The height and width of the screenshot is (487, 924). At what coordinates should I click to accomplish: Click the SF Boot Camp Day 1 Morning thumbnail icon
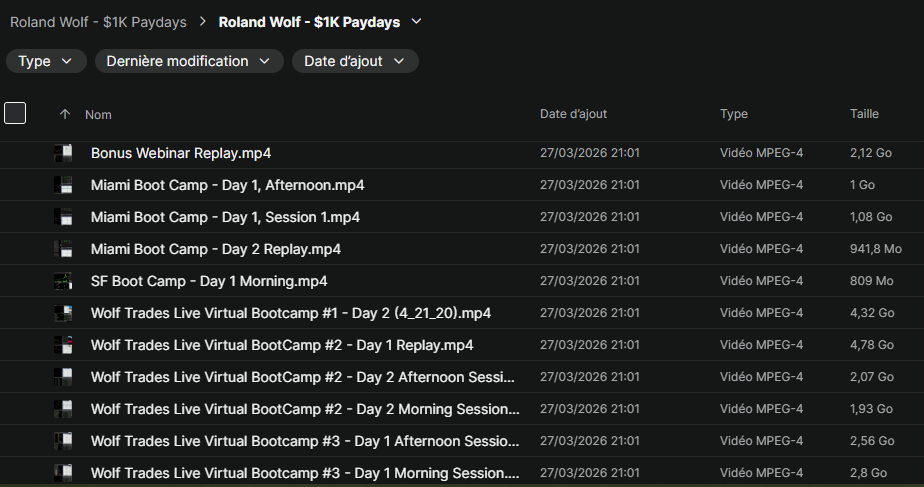(63, 281)
